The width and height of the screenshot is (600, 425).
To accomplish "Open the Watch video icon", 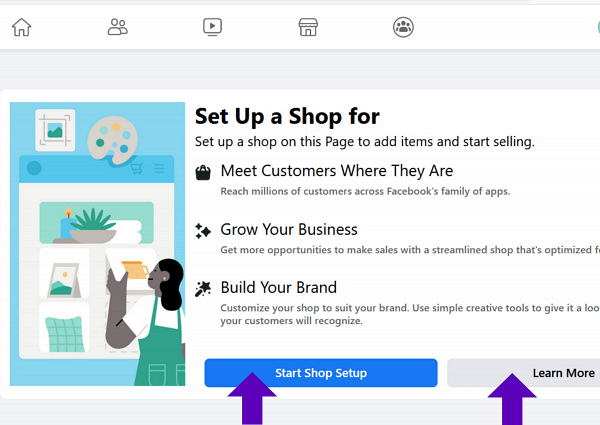I will (x=212, y=27).
